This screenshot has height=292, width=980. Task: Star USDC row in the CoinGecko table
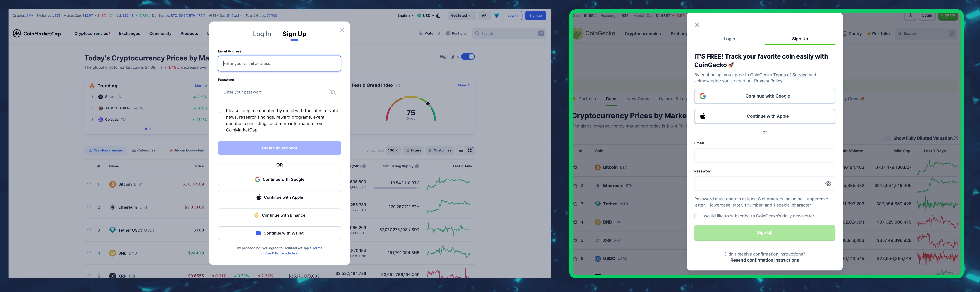point(575,258)
